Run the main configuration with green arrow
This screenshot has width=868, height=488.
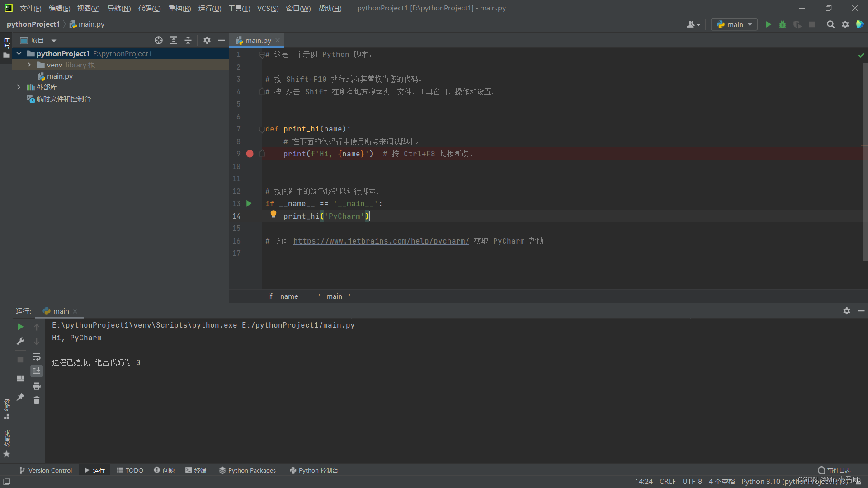pyautogui.click(x=768, y=24)
